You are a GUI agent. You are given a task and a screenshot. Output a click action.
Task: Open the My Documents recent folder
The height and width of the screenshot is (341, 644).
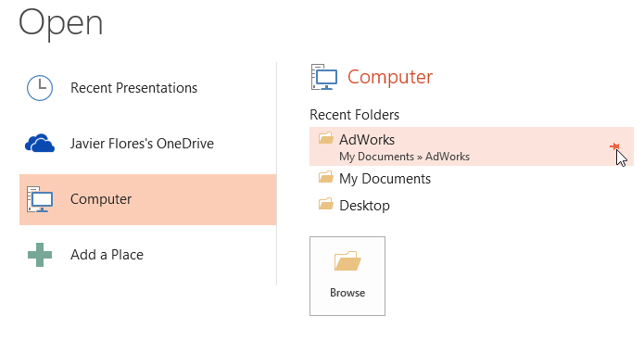pos(472,179)
